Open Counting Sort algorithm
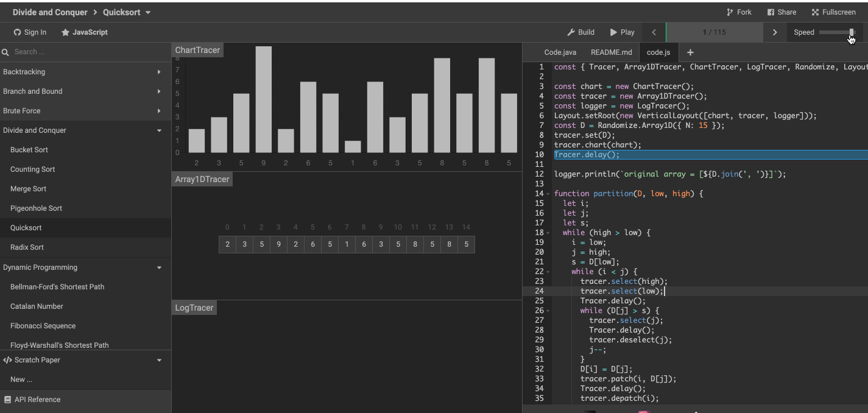Screen dimensions: 868x413 click(85, 169)
